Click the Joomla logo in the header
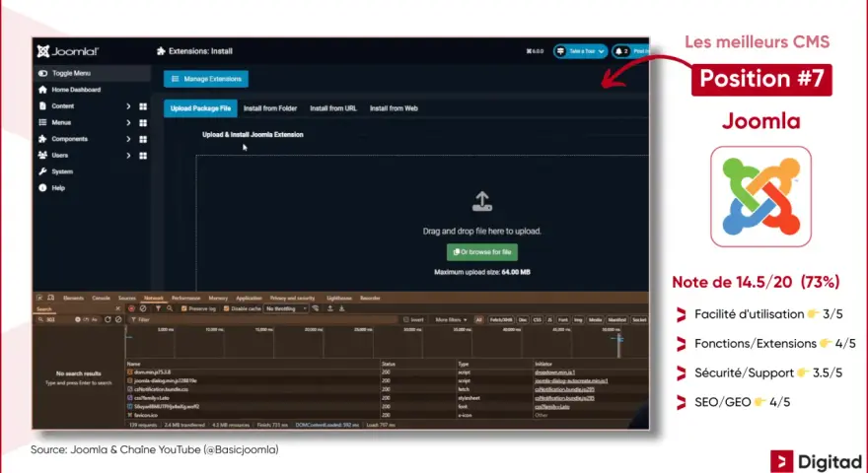 click(67, 51)
